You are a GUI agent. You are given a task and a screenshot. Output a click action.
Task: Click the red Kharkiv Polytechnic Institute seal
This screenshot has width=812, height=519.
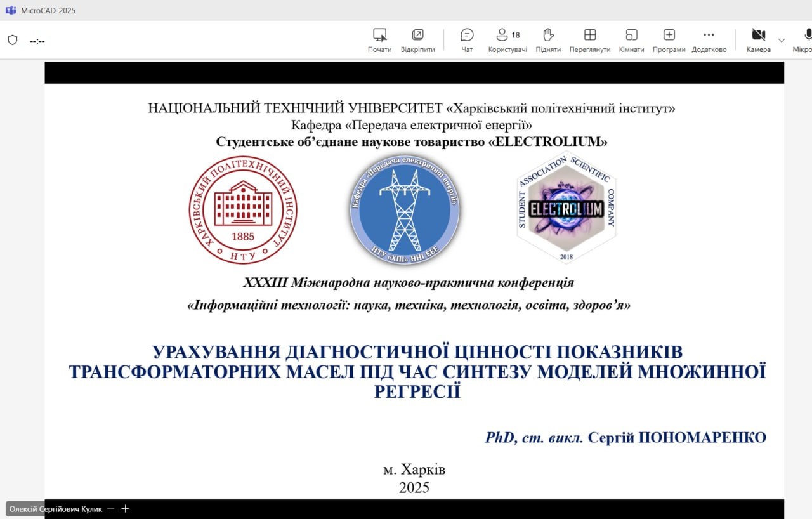tap(243, 210)
